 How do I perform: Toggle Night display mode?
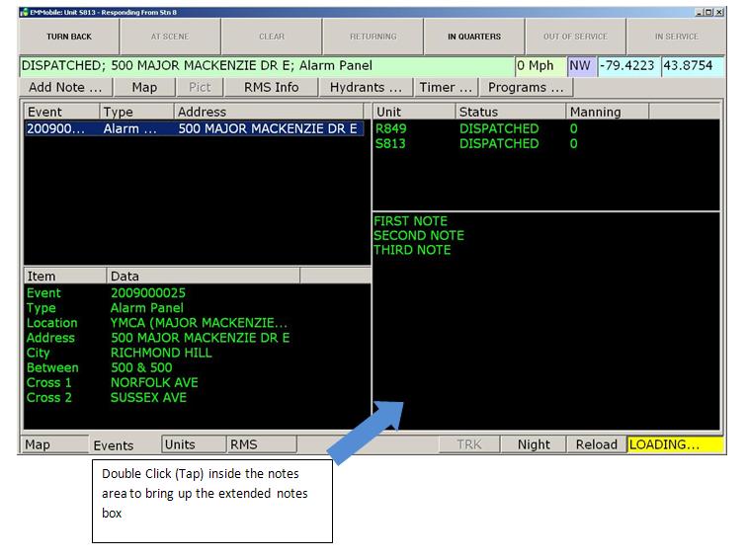(534, 444)
